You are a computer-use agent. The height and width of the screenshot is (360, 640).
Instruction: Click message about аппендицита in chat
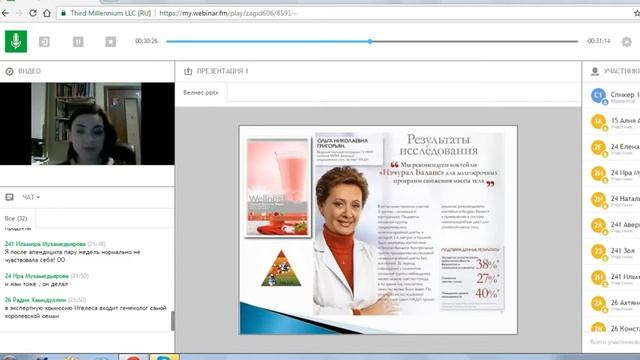[x=73, y=256]
